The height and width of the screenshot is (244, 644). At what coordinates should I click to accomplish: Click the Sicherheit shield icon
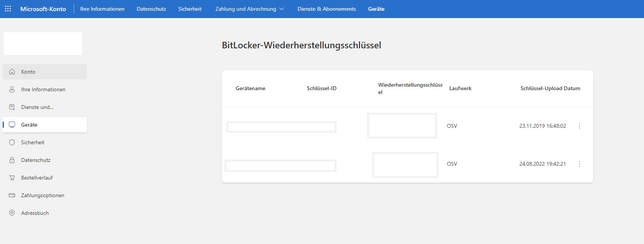(x=12, y=142)
